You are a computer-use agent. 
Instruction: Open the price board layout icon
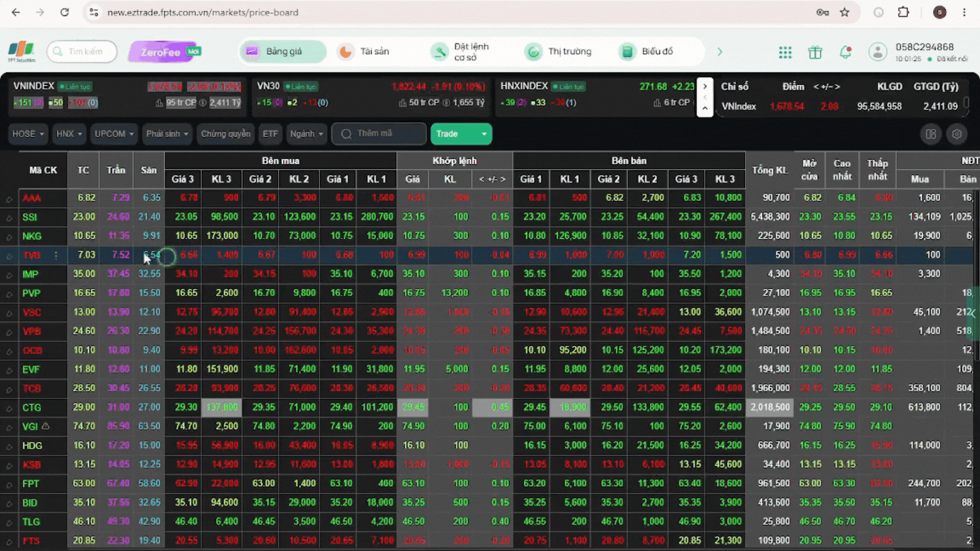(931, 134)
